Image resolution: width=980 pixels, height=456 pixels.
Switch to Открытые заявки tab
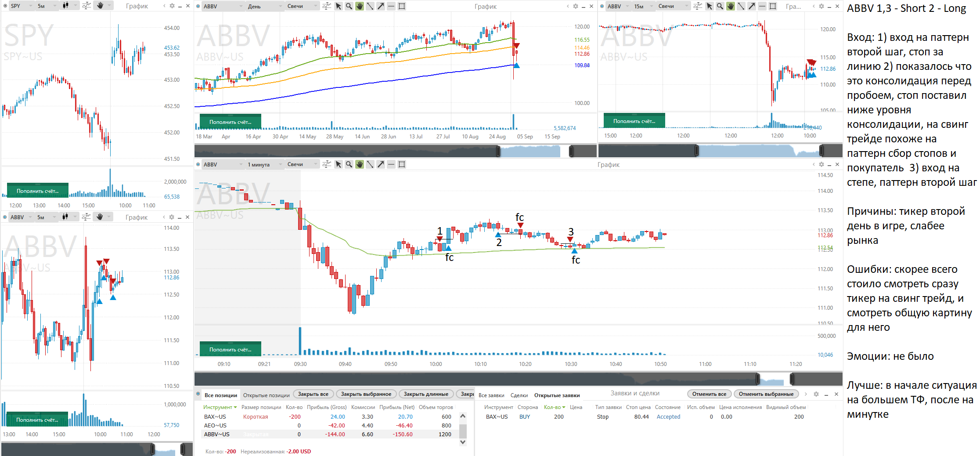click(557, 395)
